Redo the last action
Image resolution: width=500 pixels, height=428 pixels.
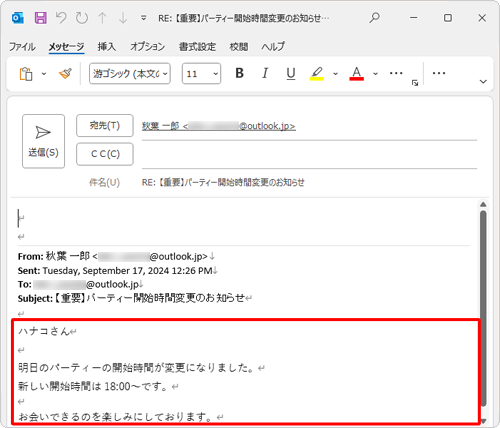click(82, 18)
